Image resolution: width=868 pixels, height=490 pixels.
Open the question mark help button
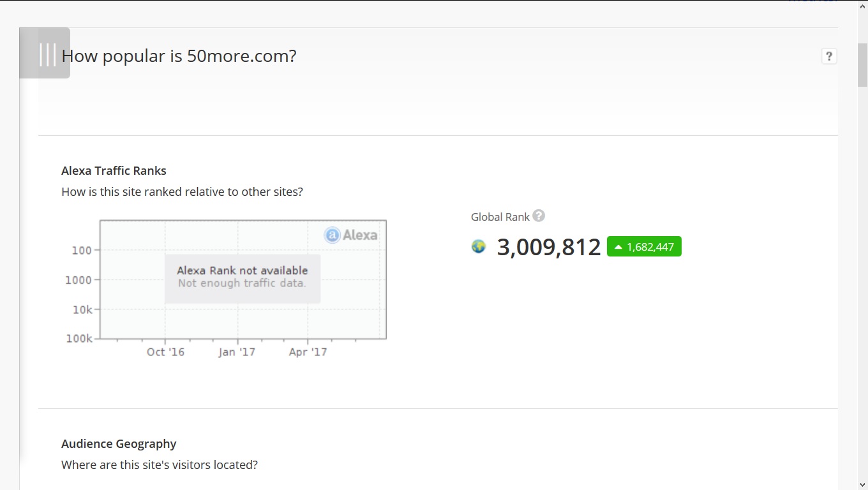tap(828, 56)
